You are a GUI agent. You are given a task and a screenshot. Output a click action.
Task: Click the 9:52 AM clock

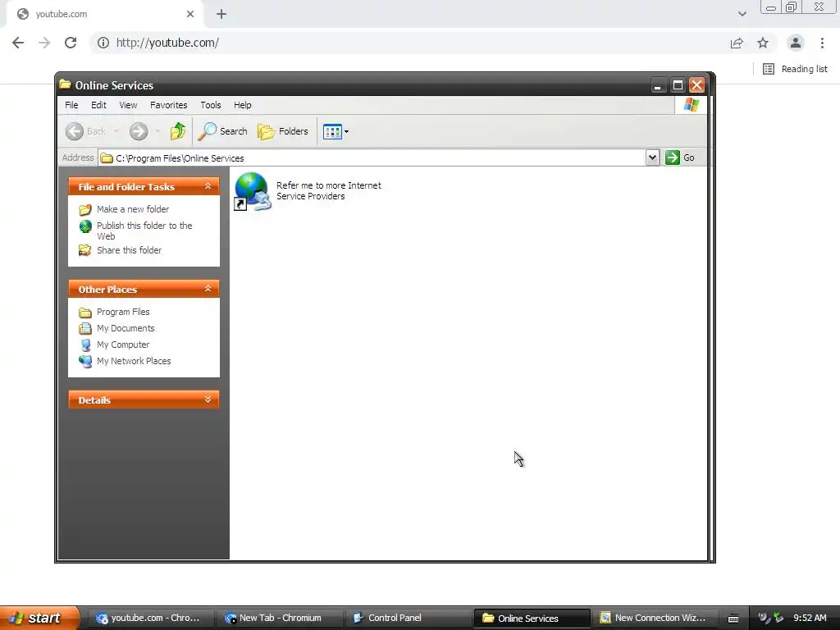coord(810,619)
